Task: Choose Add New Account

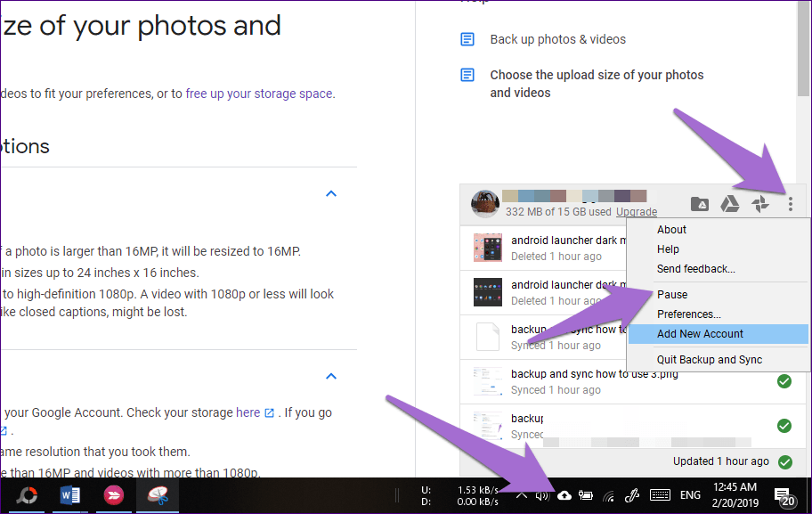Action: (719, 334)
